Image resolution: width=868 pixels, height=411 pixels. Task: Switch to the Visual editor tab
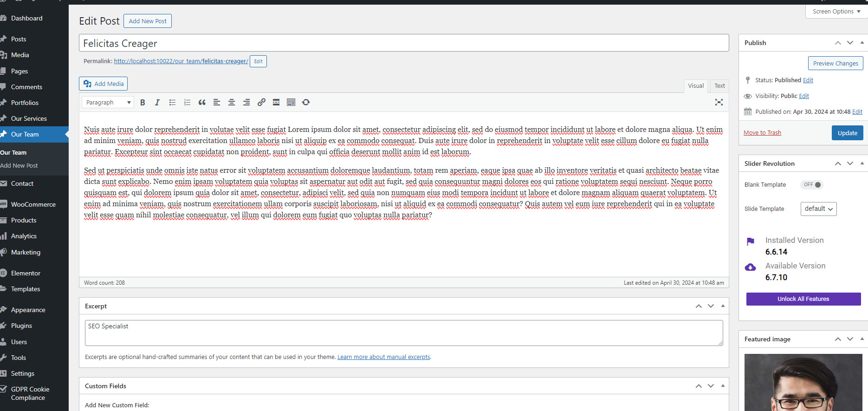696,86
